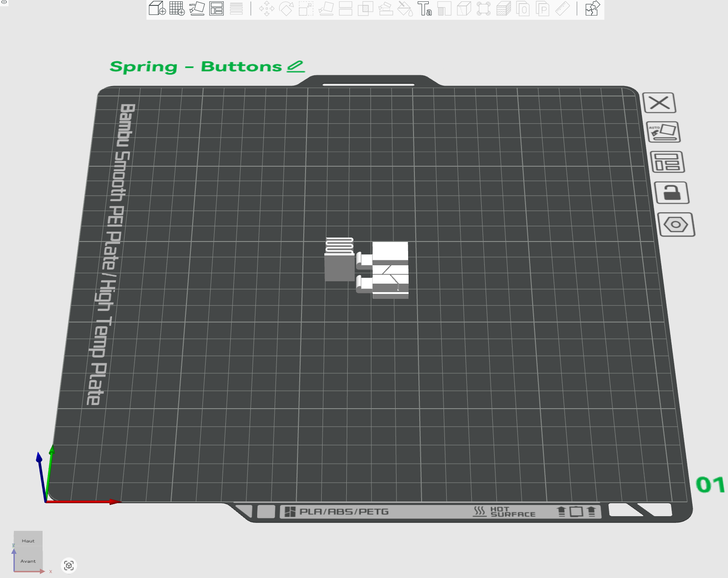Screen dimensions: 728x578
Task: Select the spring model on the plate
Action: point(339,259)
